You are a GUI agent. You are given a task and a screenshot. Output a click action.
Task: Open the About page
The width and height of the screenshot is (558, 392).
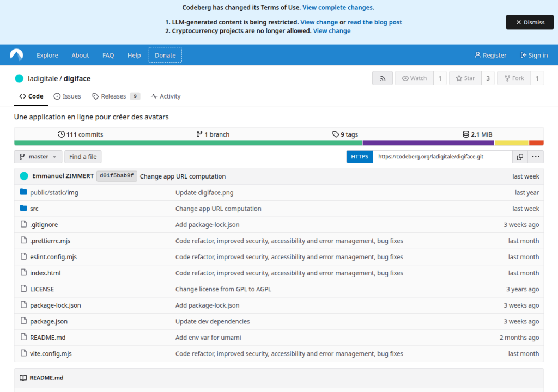pos(80,55)
